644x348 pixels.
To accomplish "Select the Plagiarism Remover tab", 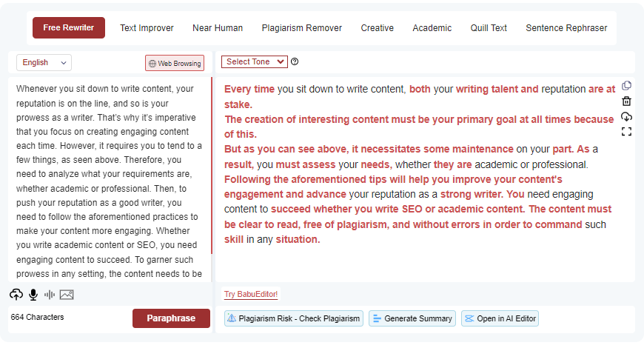I will (301, 28).
